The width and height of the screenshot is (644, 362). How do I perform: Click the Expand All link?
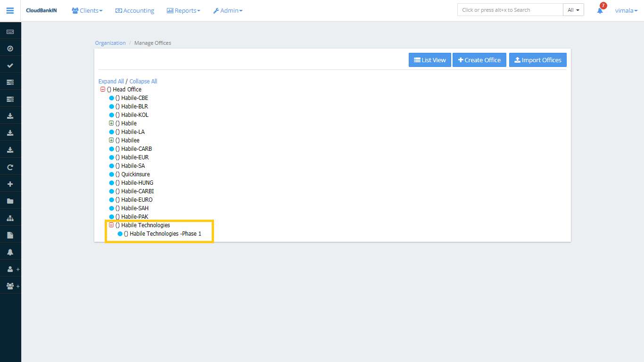(x=111, y=81)
